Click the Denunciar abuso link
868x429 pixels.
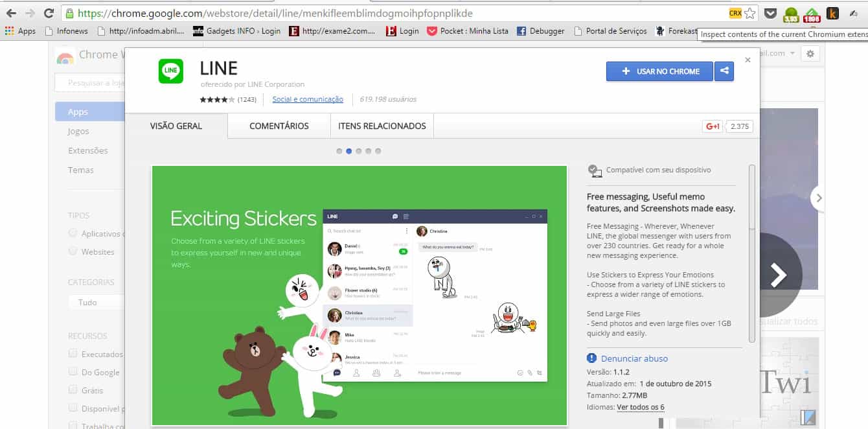pyautogui.click(x=634, y=358)
